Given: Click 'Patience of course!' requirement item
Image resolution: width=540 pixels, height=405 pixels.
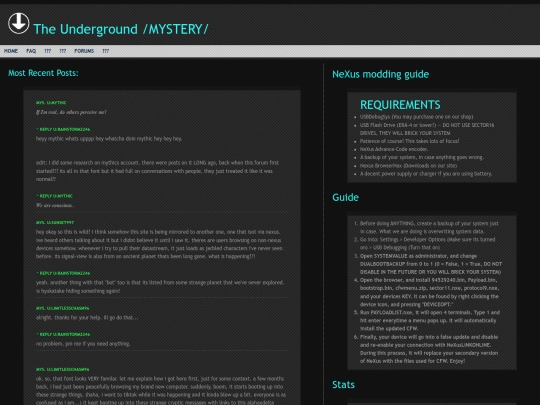Looking at the screenshot, I should (x=409, y=141).
